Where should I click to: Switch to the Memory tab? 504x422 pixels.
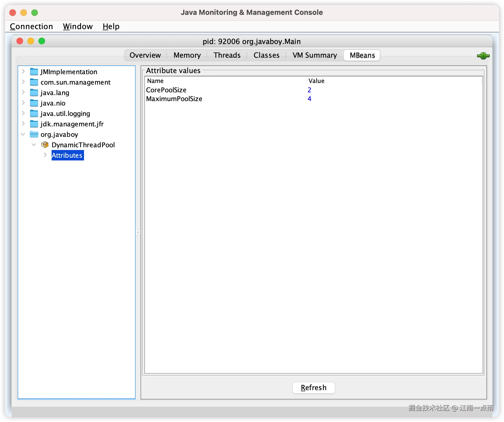pos(187,55)
